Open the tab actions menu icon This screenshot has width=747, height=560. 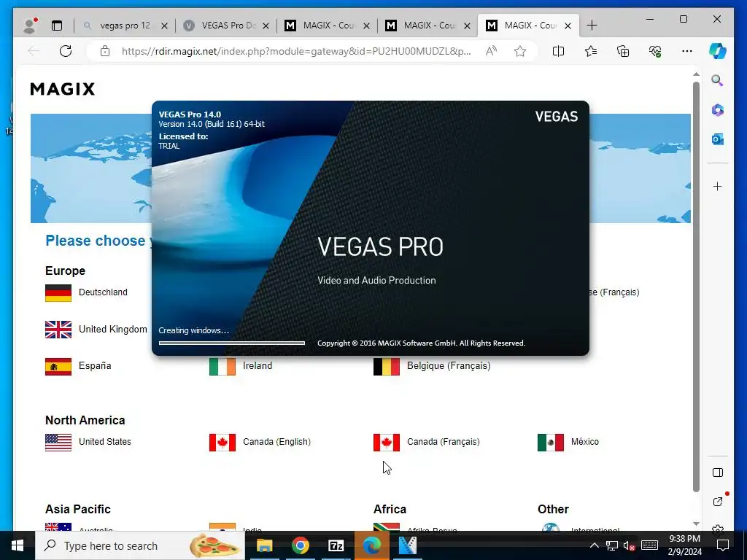[57, 26]
